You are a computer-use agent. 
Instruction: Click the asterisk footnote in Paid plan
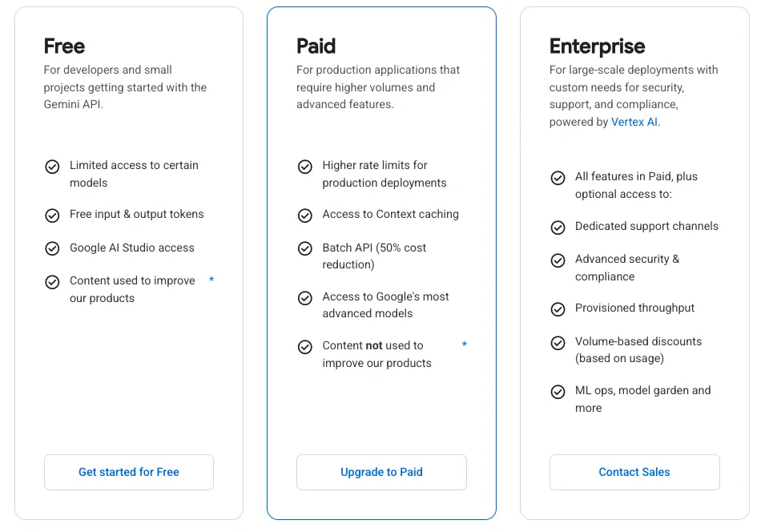465,345
